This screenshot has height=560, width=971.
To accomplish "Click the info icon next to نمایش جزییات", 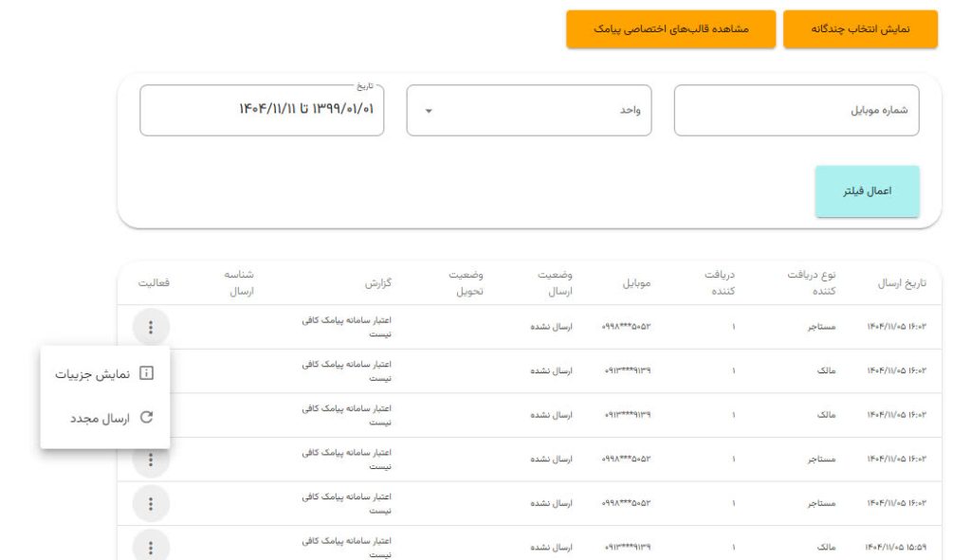I will pos(146,374).
